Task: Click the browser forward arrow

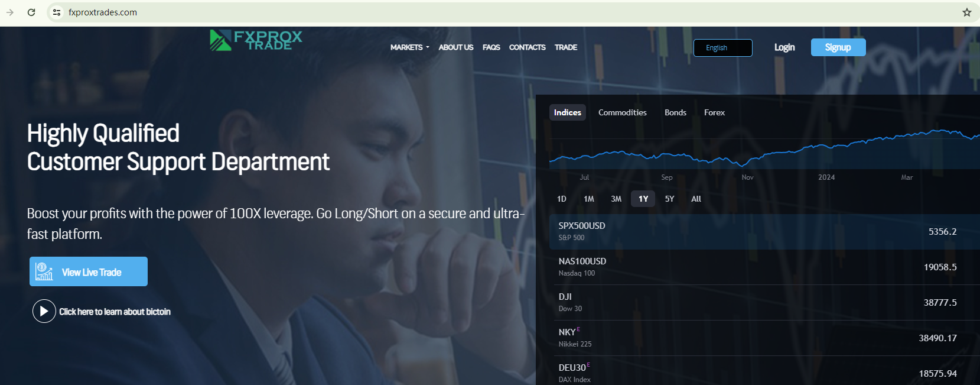Action: coord(10,12)
